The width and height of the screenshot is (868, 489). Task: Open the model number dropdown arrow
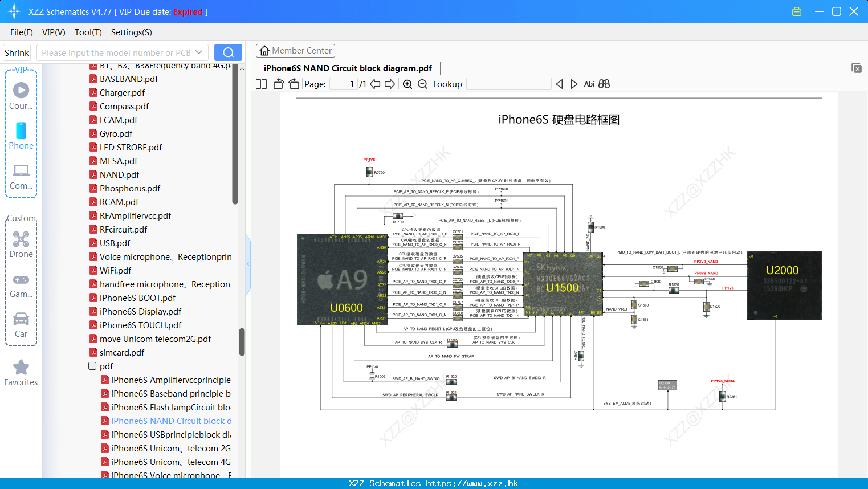click(x=199, y=52)
